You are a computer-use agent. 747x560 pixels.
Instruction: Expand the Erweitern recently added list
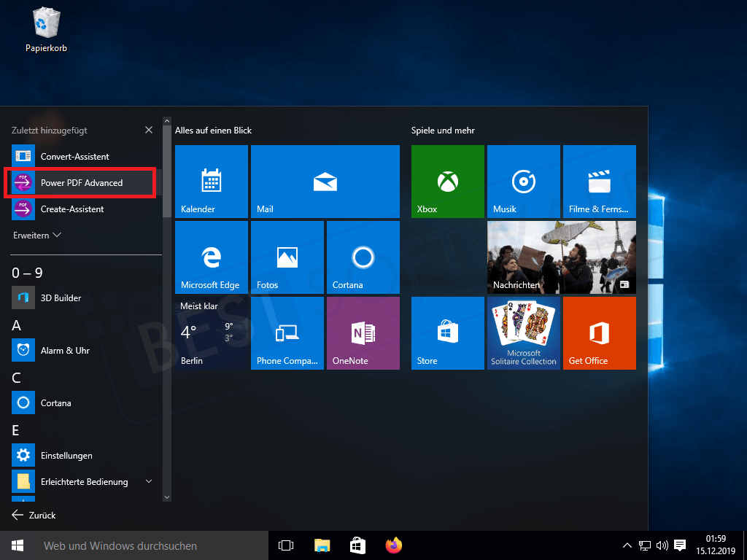click(37, 236)
